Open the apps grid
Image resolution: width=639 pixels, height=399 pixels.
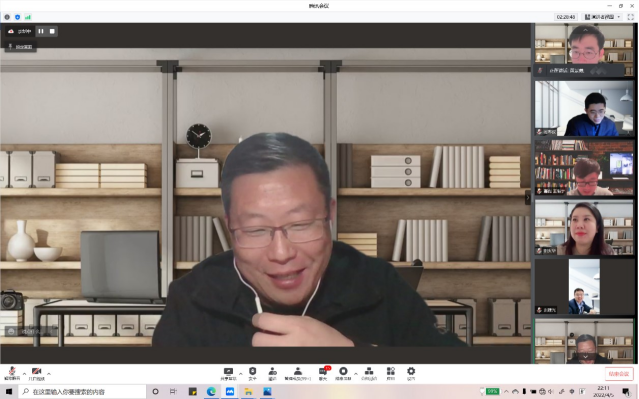[391, 373]
